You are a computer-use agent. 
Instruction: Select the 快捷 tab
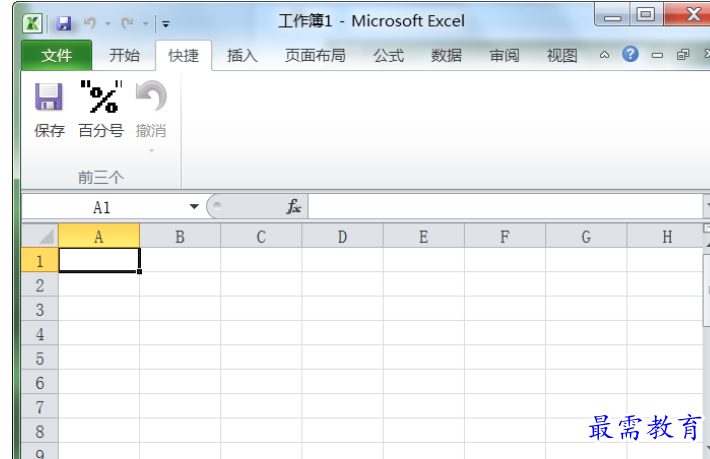coord(183,55)
